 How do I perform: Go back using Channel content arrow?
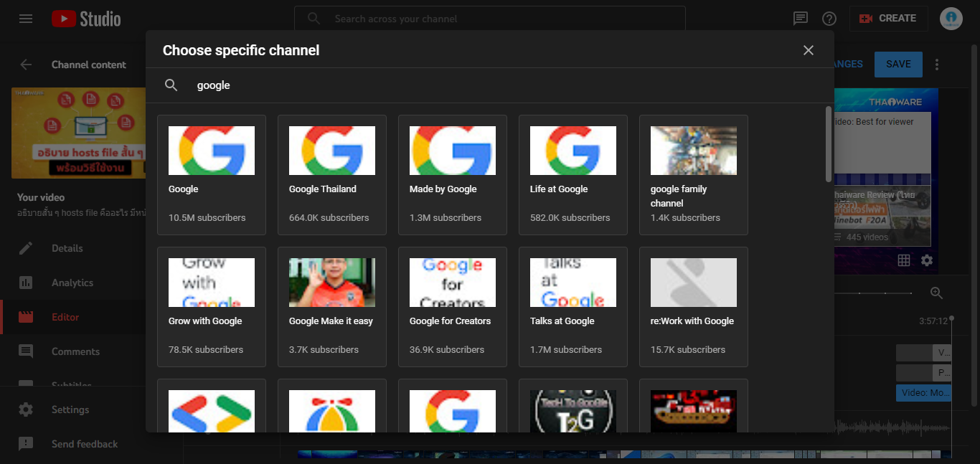pyautogui.click(x=26, y=65)
